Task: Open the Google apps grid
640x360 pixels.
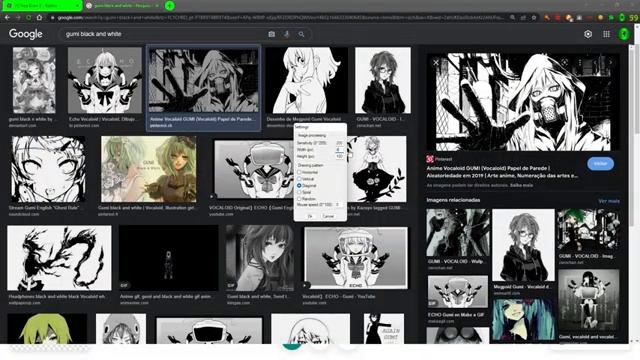Action: click(x=607, y=34)
